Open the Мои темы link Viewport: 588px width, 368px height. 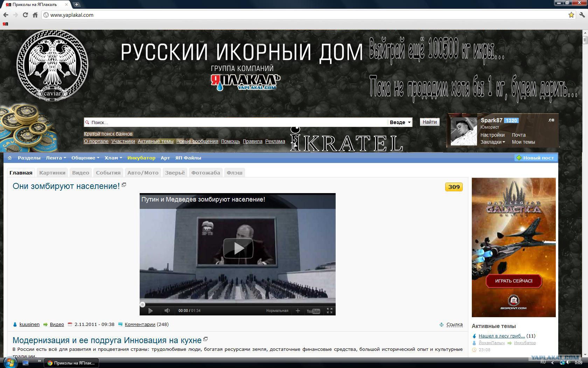click(x=523, y=142)
